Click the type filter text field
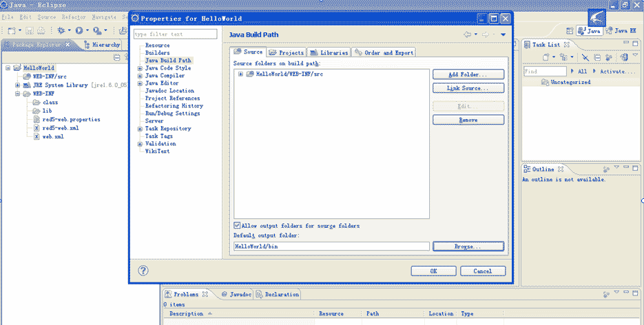The image size is (644, 325). point(176,34)
